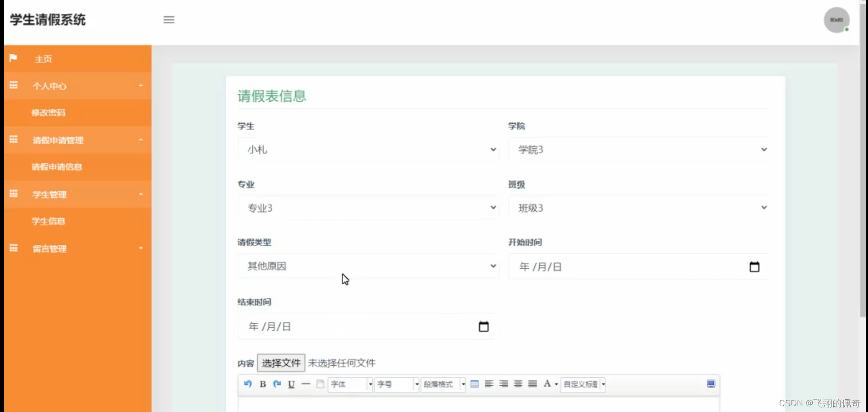Click the font color A icon
868x412 pixels.
(547, 384)
